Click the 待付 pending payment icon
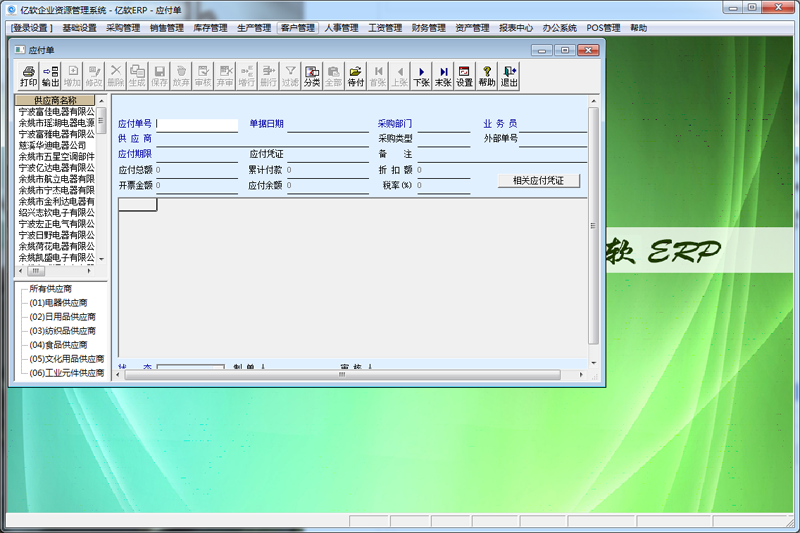The height and width of the screenshot is (533, 800). click(x=355, y=76)
